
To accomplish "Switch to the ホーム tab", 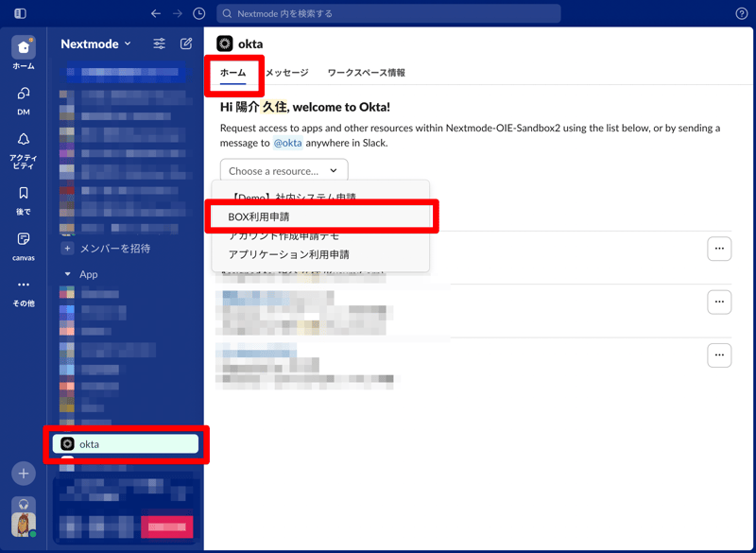I will pyautogui.click(x=232, y=73).
